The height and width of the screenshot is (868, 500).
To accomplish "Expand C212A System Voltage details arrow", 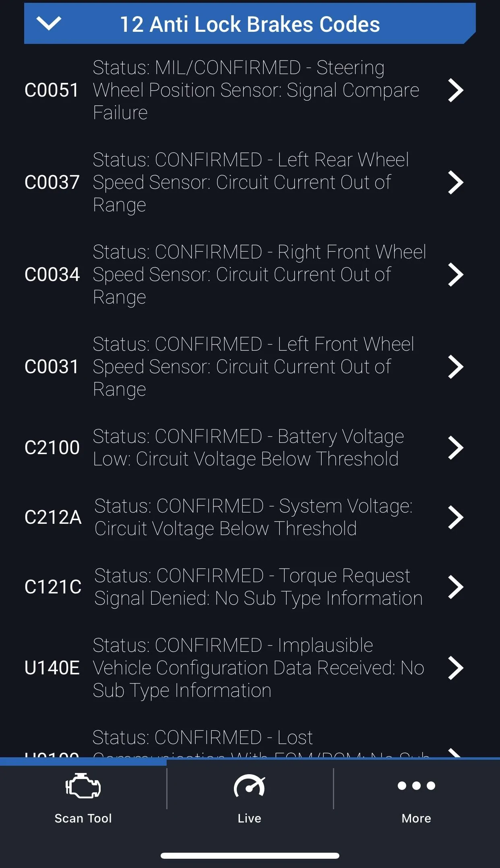I will 456,517.
